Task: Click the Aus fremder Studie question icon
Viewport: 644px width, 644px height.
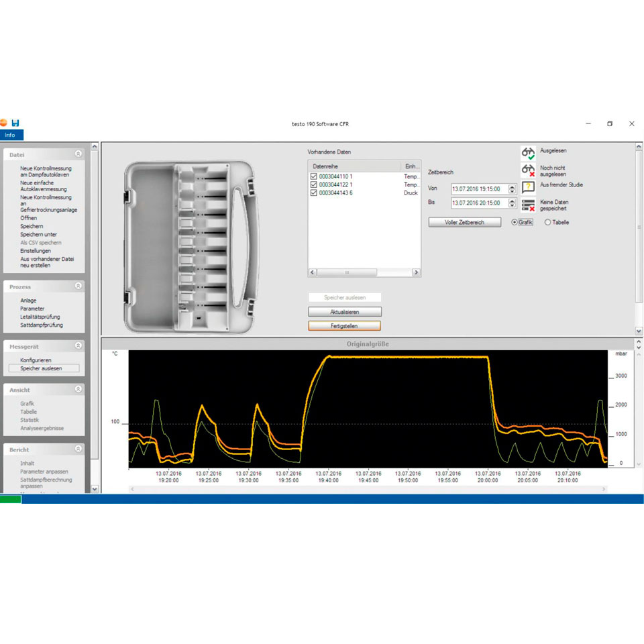Action: [x=529, y=188]
